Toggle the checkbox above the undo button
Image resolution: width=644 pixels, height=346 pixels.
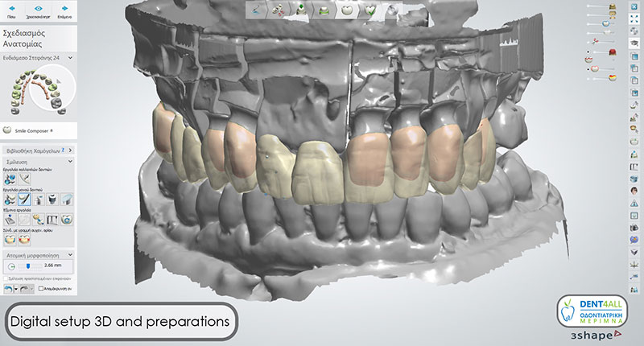pyautogui.click(x=6, y=278)
